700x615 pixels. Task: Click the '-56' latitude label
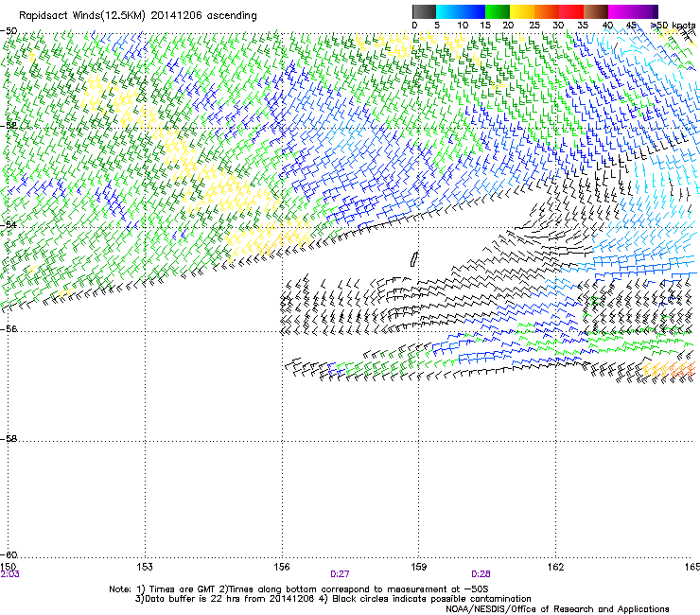tap(9, 329)
